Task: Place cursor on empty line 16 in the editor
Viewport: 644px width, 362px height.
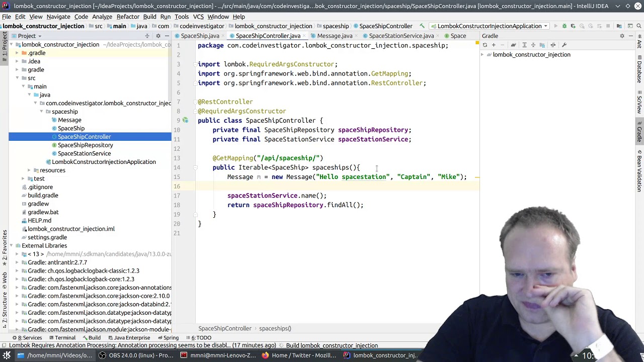Action: 337,187
